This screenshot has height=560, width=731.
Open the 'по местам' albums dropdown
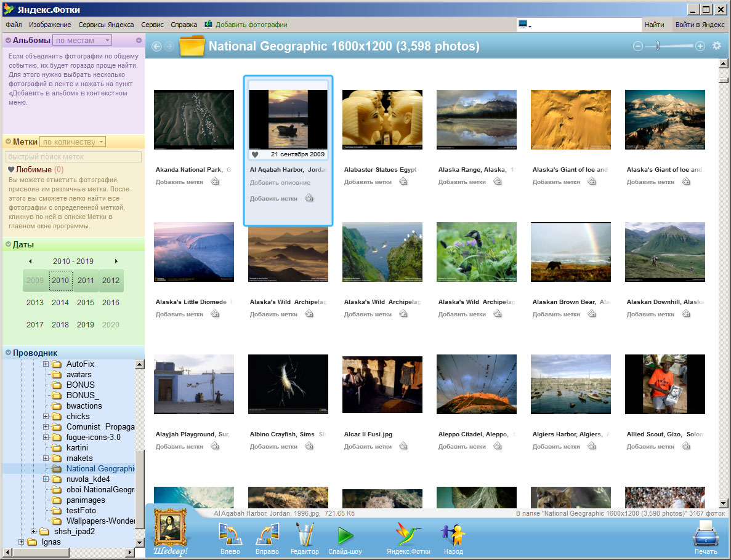tap(82, 41)
